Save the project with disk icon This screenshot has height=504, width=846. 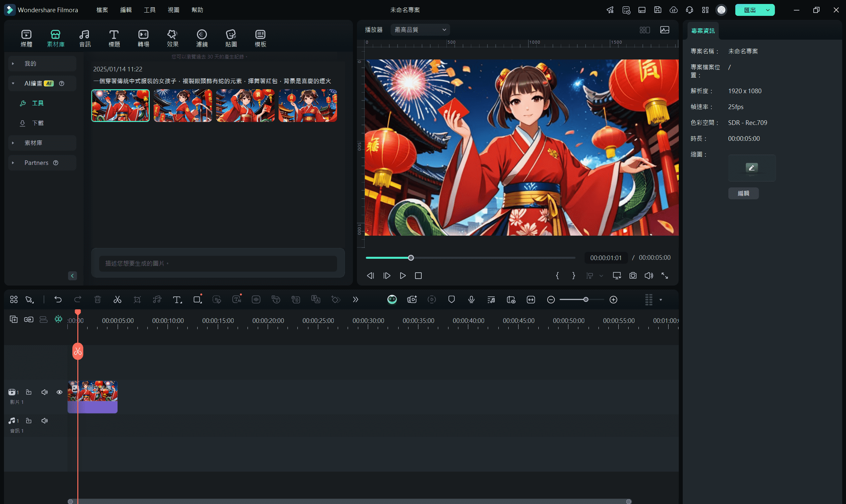(x=658, y=10)
